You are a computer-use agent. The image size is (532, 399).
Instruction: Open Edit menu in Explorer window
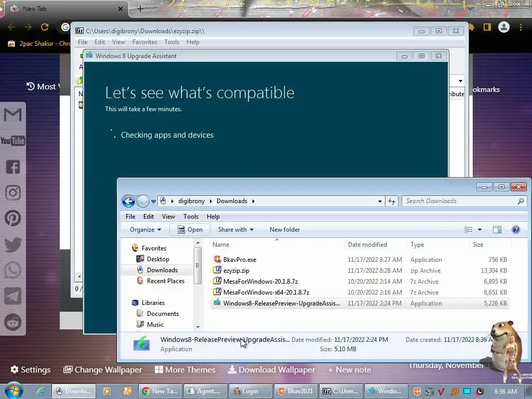pos(148,217)
